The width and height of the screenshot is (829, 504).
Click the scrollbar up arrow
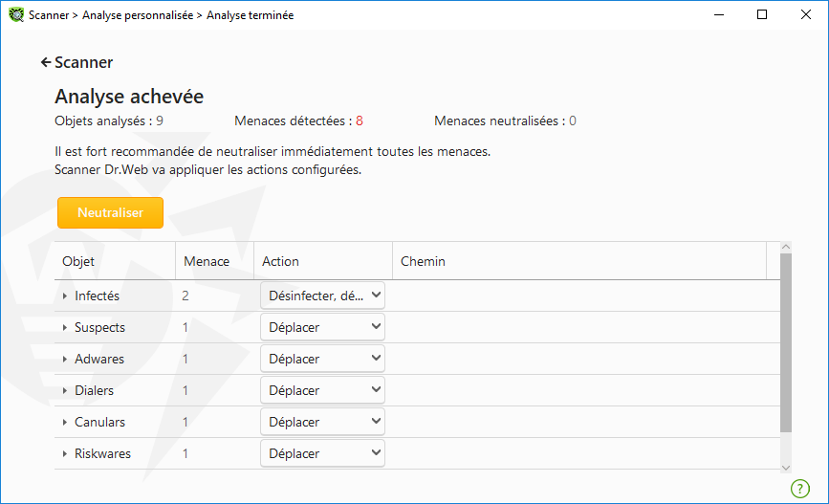tap(786, 247)
